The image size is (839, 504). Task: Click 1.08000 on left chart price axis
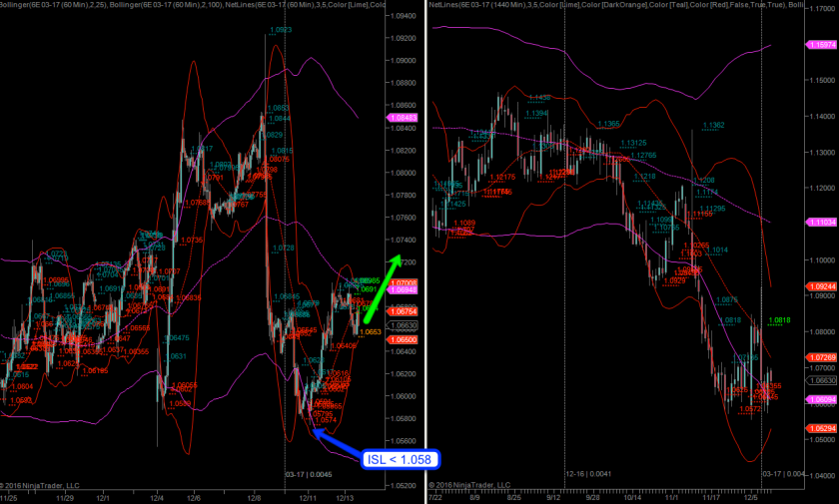[x=404, y=174]
